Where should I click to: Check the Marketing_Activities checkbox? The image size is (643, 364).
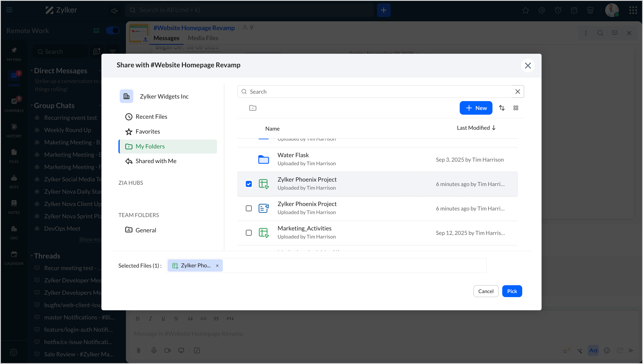[x=249, y=233]
